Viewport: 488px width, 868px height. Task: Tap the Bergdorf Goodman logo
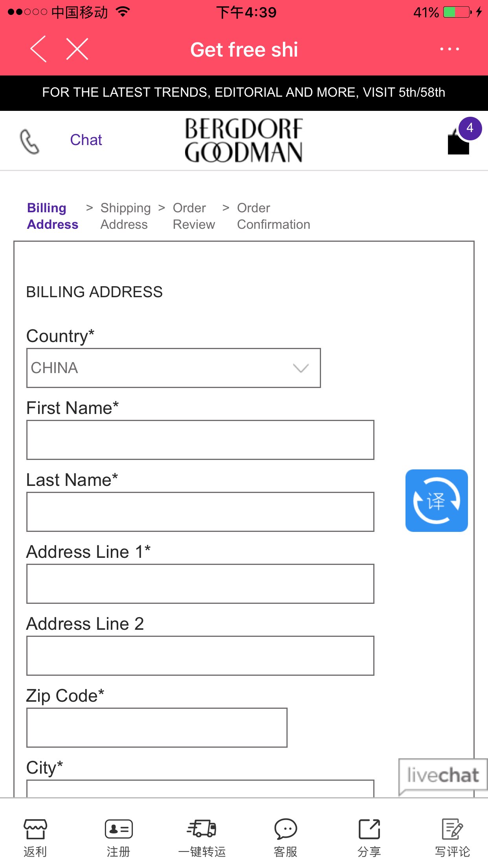(244, 140)
